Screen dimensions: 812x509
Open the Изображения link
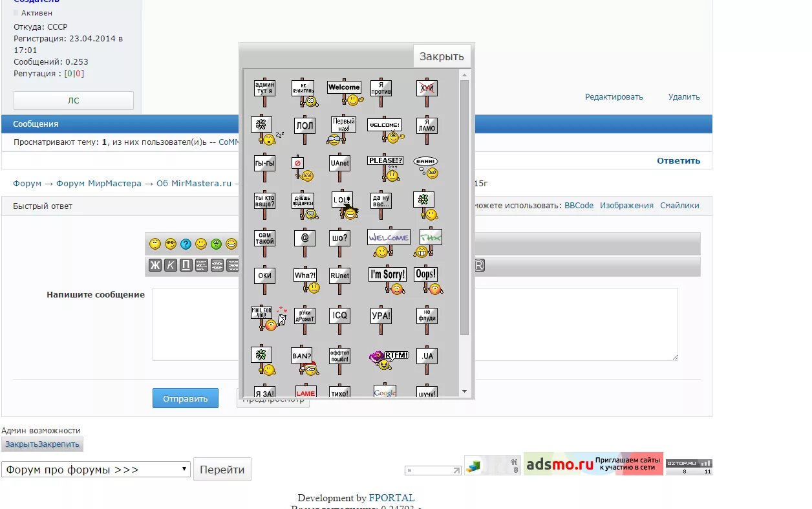[626, 206]
